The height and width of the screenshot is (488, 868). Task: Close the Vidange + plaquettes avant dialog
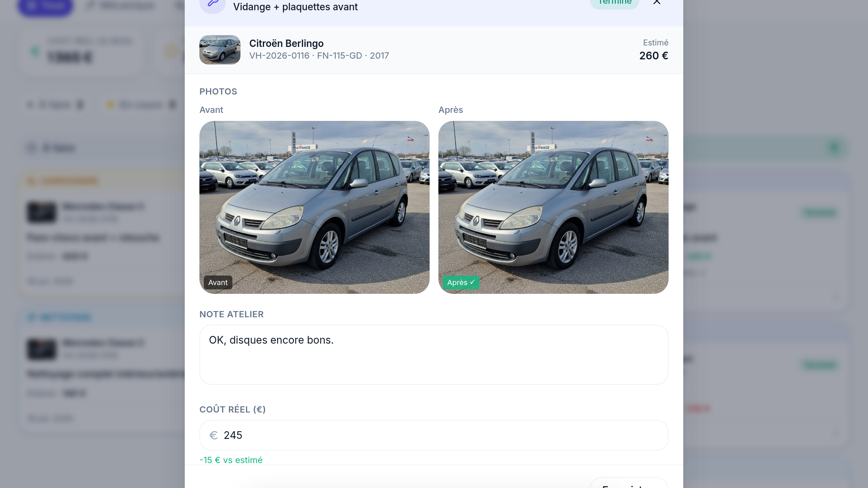[657, 2]
